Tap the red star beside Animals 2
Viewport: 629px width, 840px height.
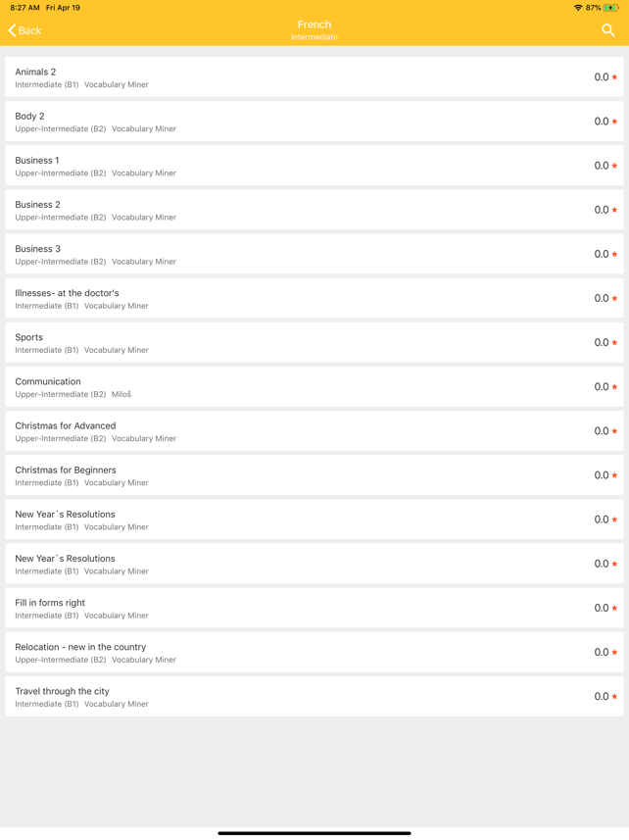613,76
